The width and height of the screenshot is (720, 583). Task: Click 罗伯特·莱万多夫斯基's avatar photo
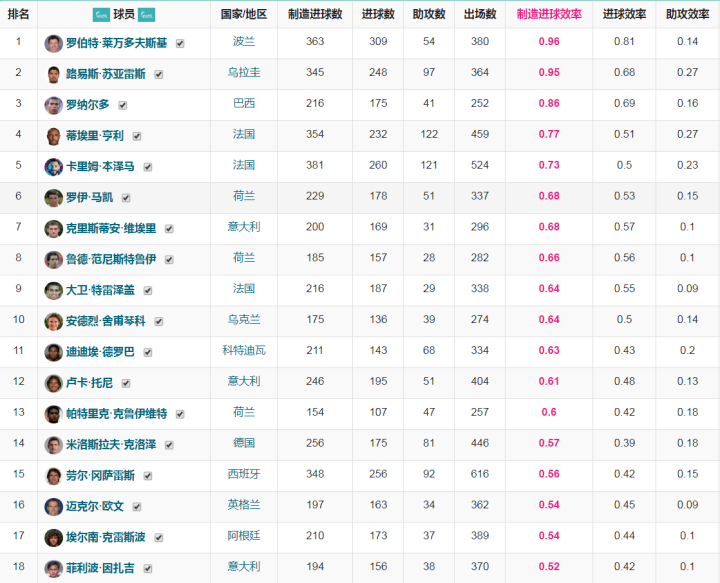[x=53, y=43]
